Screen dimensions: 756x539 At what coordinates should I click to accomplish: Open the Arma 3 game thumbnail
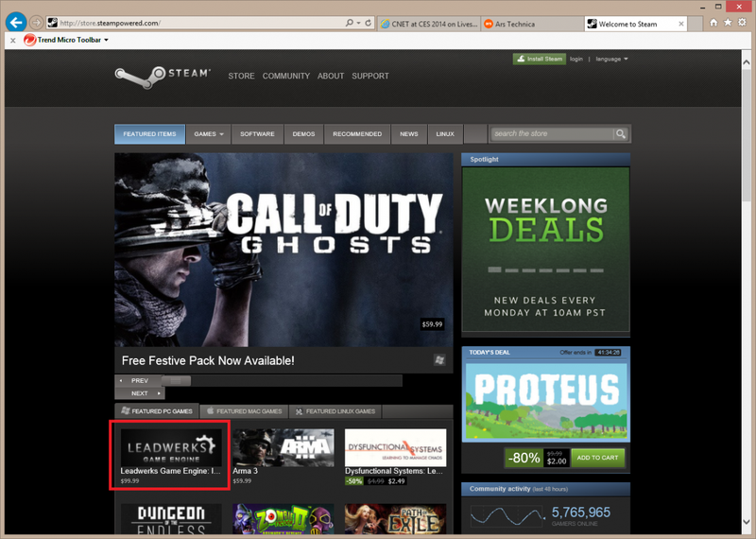pos(283,447)
